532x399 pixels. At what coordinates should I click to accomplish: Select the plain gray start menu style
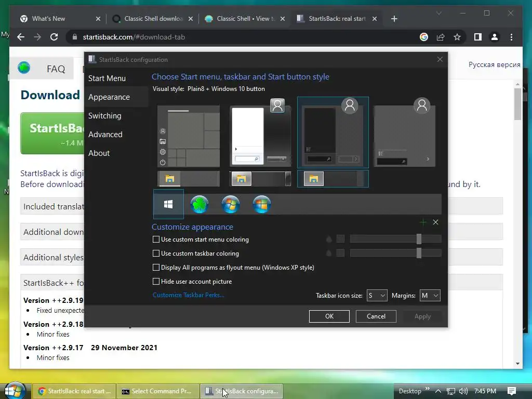[404, 132]
